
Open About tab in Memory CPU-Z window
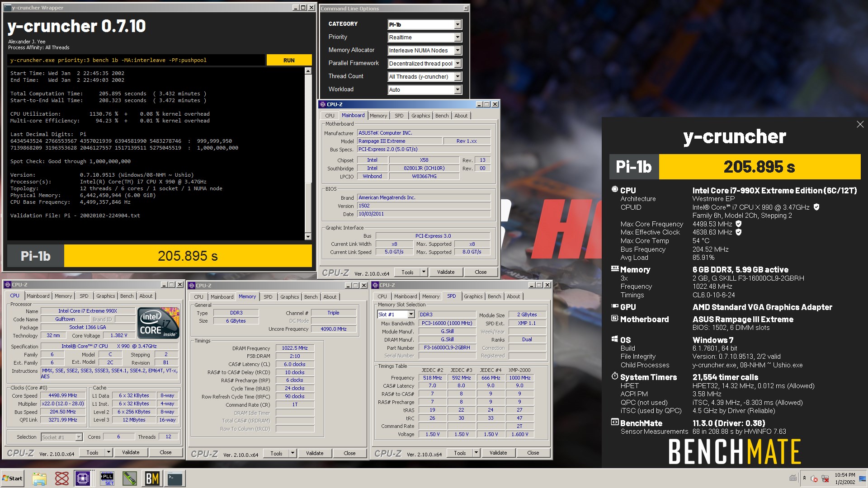[x=330, y=297]
